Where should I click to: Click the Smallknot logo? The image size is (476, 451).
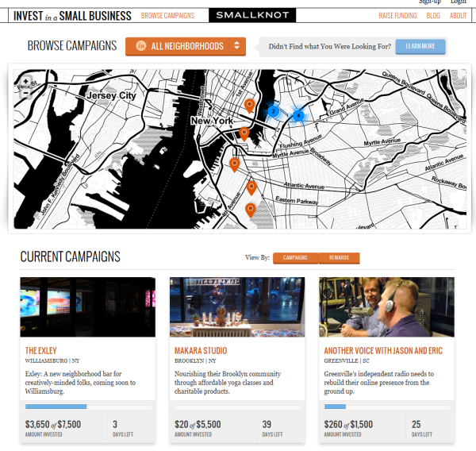pyautogui.click(x=252, y=15)
